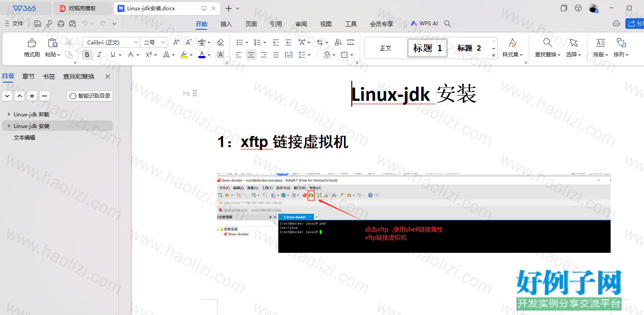The height and width of the screenshot is (315, 644).
Task: Increase font size with A+ icon
Action: 177,42
